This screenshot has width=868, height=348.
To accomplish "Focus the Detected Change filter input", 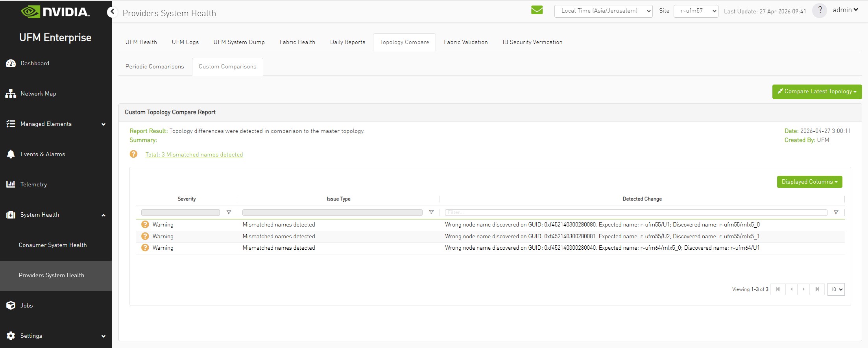I will [x=636, y=212].
